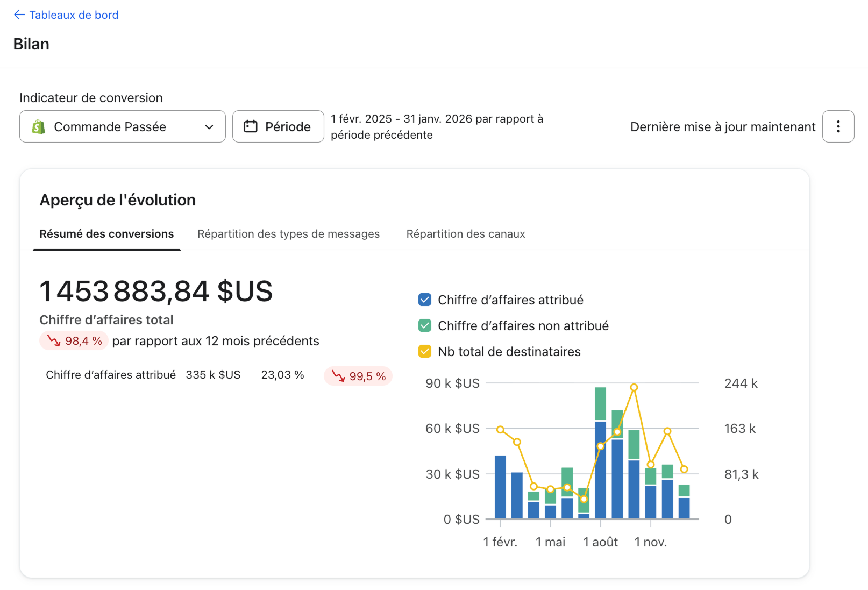Click the calendar icon on Période button
The image size is (868, 590).
[x=251, y=126]
